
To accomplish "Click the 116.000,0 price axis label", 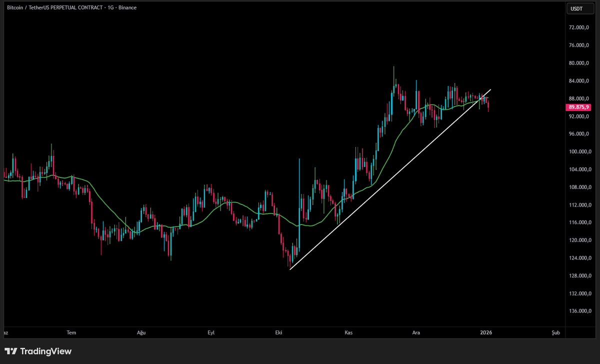I will click(579, 222).
